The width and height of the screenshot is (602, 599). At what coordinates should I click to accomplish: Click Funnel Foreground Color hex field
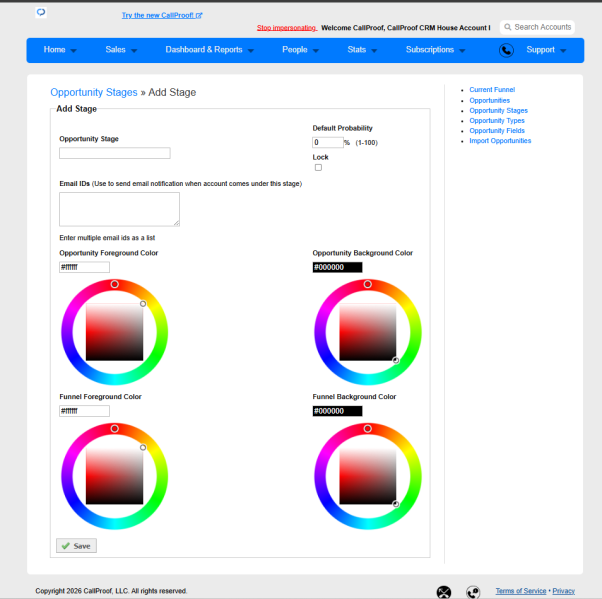tap(84, 411)
